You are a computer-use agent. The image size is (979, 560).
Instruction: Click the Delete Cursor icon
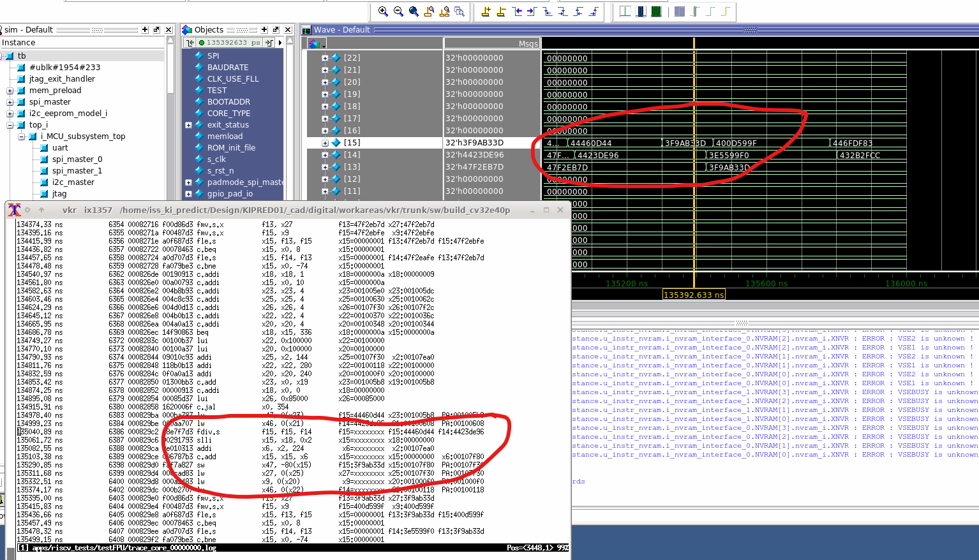pyautogui.click(x=501, y=11)
